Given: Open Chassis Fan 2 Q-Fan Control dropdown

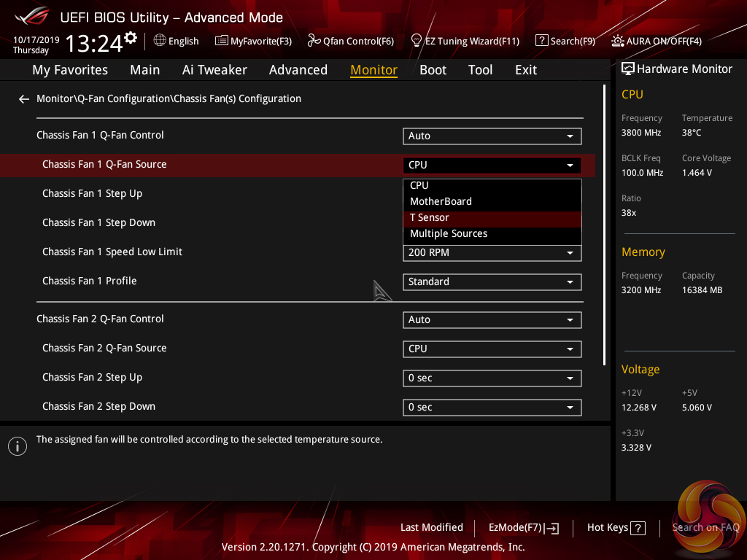Looking at the screenshot, I should point(492,320).
